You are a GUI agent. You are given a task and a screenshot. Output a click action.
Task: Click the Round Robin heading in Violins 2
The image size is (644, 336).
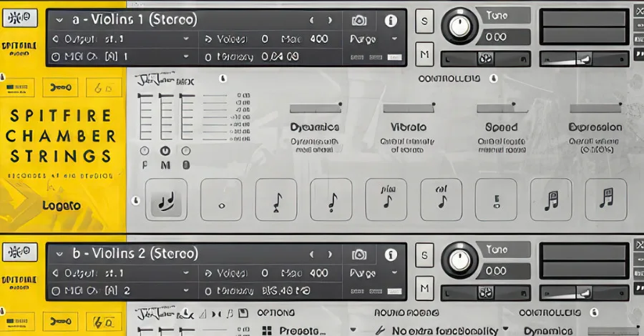click(x=406, y=313)
